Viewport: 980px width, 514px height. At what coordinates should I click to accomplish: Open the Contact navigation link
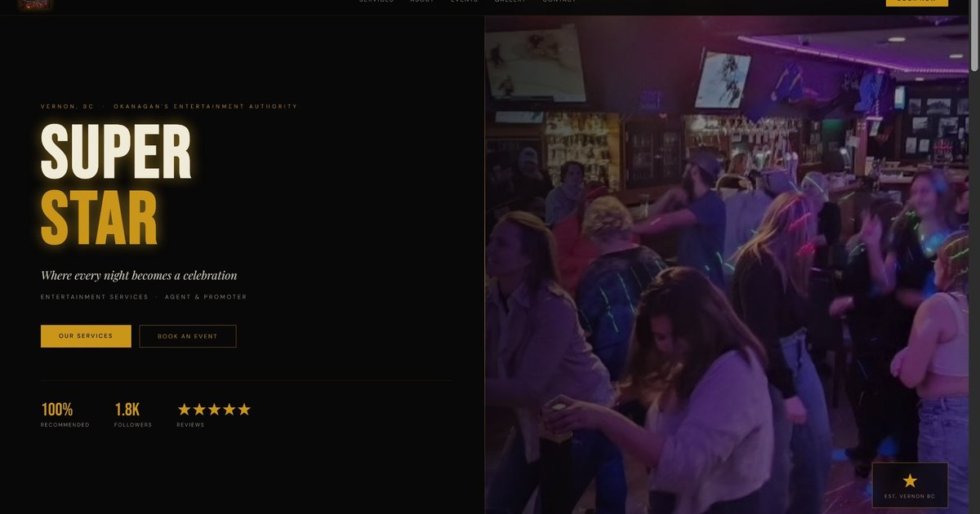pyautogui.click(x=559, y=2)
